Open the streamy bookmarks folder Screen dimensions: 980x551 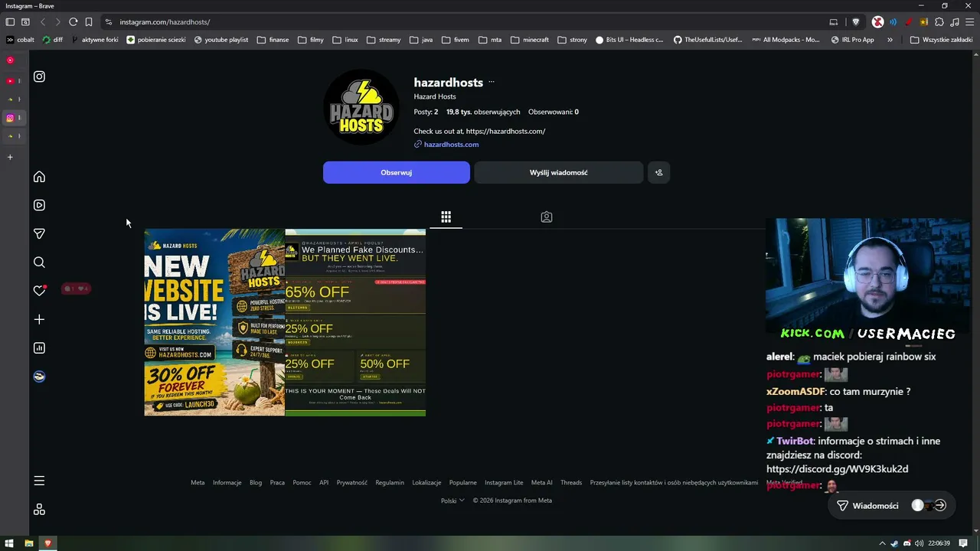[x=383, y=40]
